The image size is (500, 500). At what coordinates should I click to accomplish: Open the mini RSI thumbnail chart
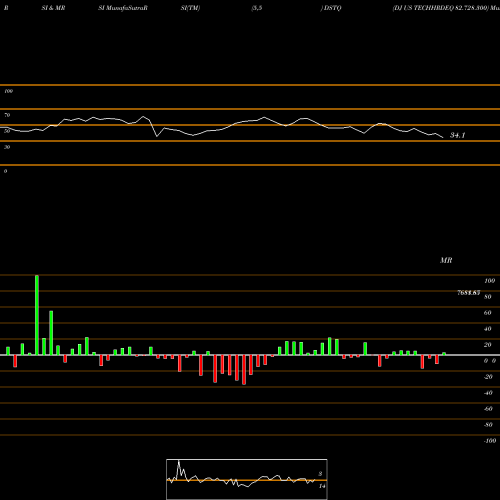(247, 479)
